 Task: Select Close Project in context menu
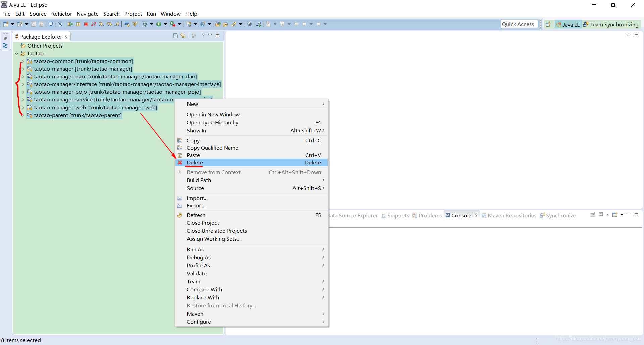click(252, 223)
